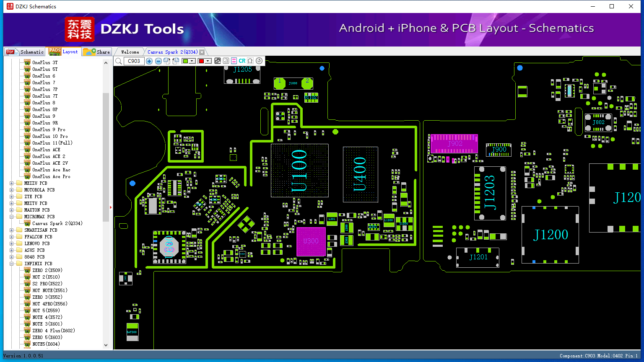Screen dimensions: 644x362
Task: Expand the SMARTISAN PCB folder node
Action: click(12, 230)
